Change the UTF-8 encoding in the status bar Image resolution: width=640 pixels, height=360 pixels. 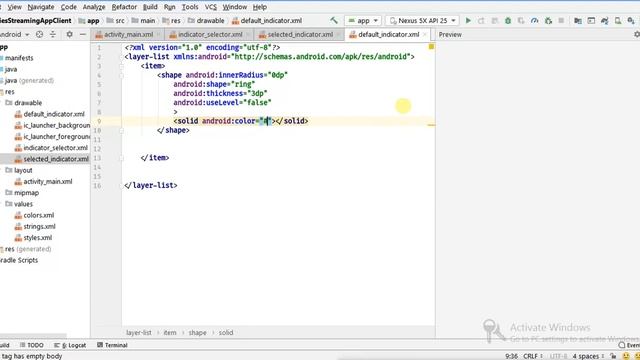[x=558, y=356]
